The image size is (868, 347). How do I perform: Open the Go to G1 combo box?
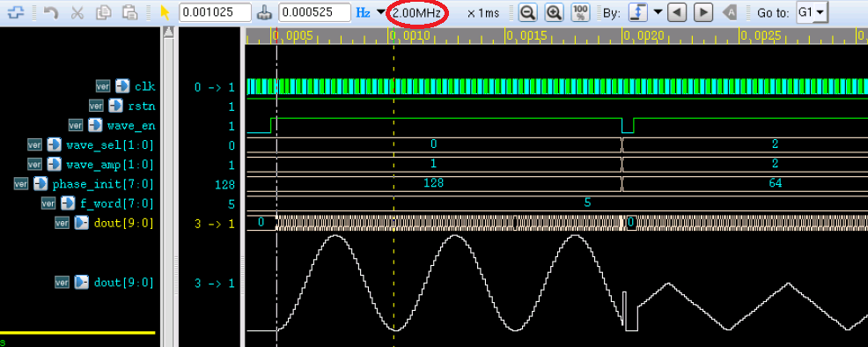[812, 12]
